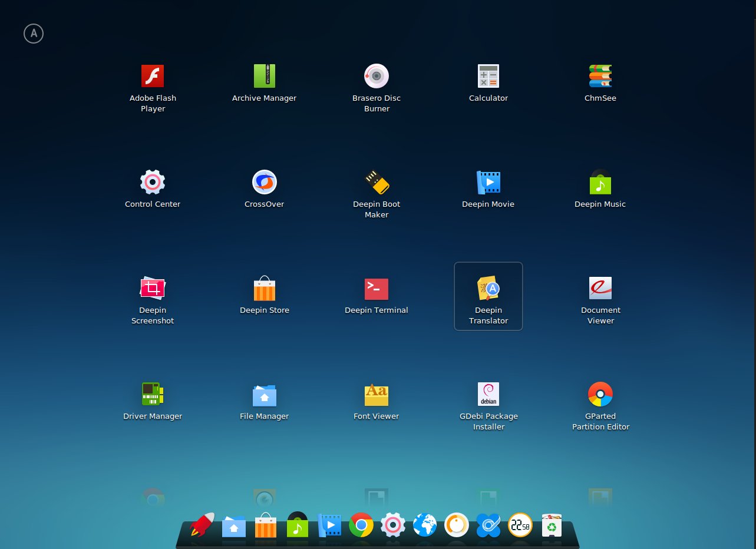Open GDebi Package Installer
Screen dimensions: 756x549
click(488, 394)
